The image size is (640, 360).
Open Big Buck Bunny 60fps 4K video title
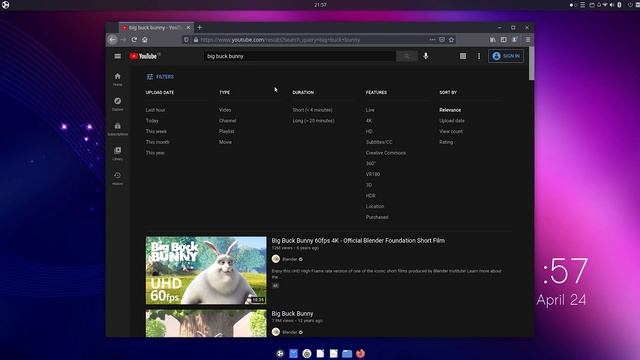point(358,240)
